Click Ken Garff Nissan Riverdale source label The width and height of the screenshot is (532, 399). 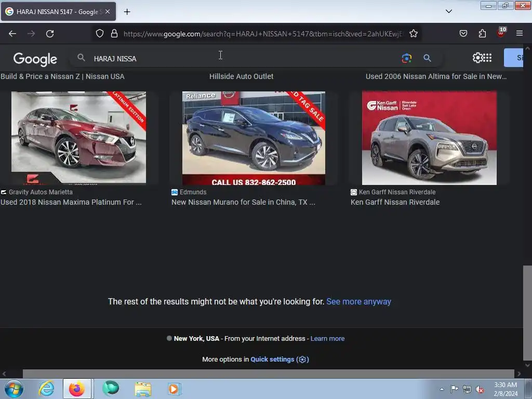[x=397, y=192]
